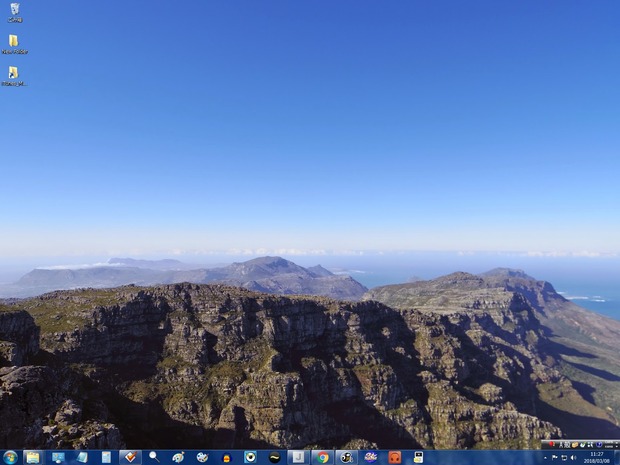Select the New Folder desktop icon
This screenshot has height=465, width=620.
click(14, 44)
